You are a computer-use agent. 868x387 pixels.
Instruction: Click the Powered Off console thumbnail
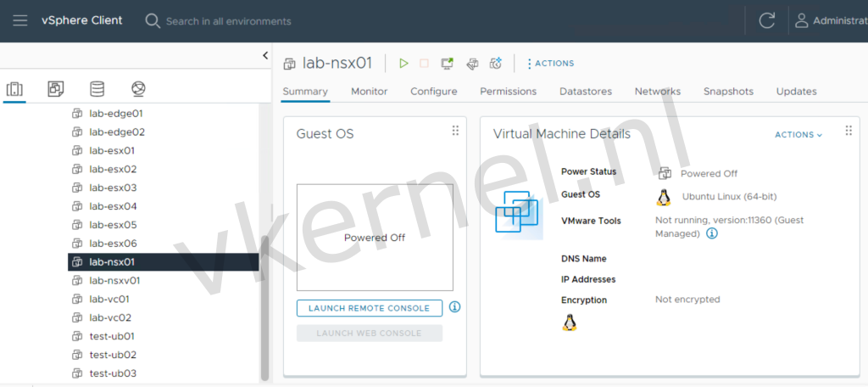pyautogui.click(x=375, y=238)
